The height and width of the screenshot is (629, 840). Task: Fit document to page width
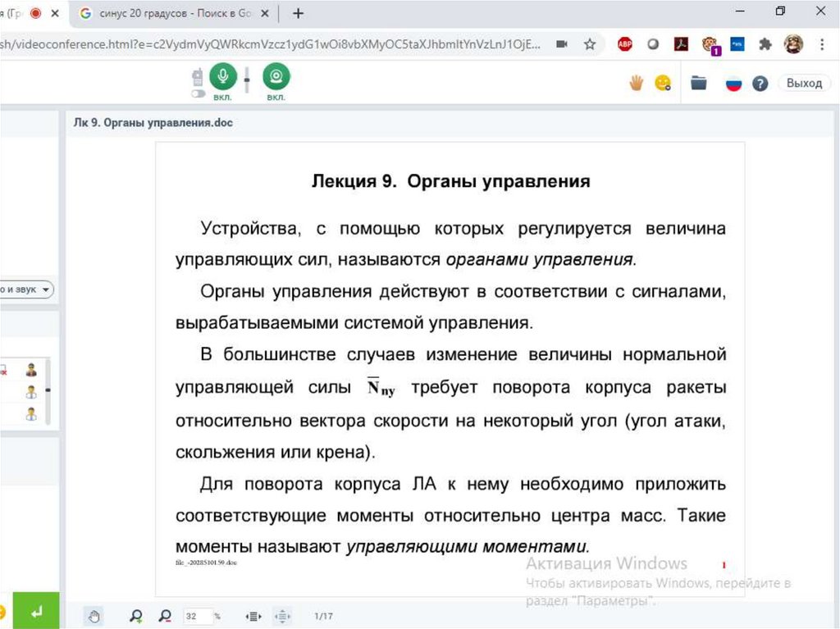point(253,616)
